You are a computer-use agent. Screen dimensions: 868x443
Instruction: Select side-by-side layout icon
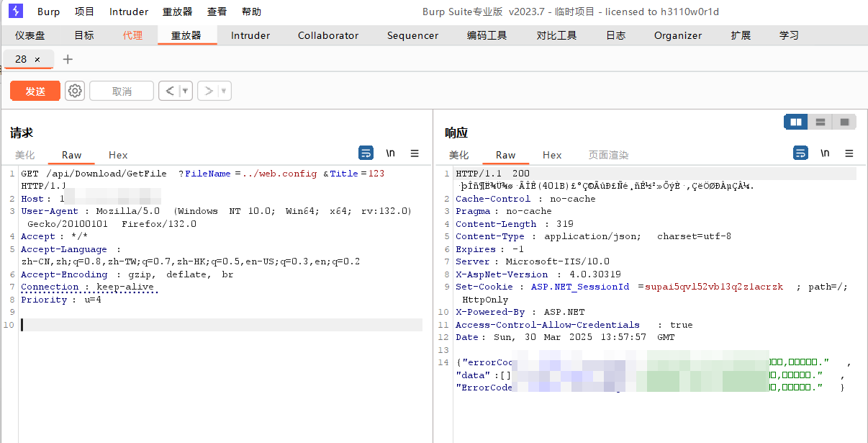coord(796,122)
